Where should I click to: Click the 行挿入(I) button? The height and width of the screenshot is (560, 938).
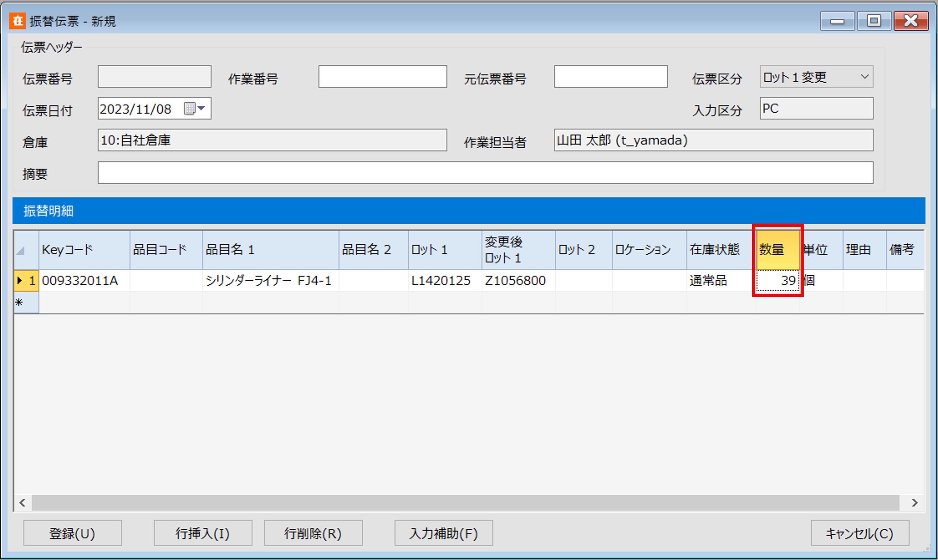point(203,533)
